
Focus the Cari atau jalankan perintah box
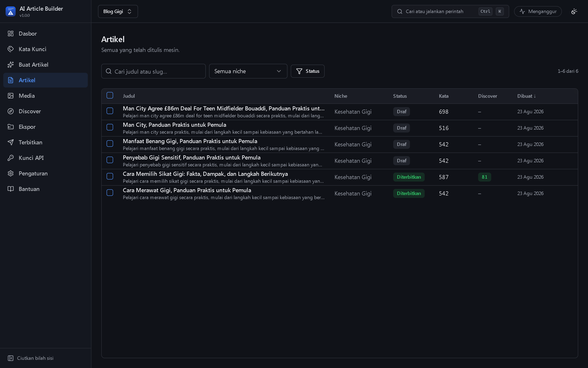(450, 11)
